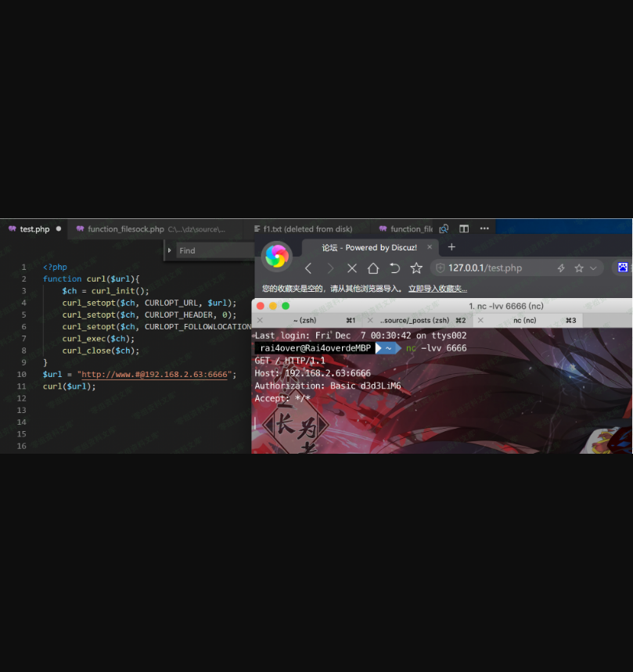
Task: Click the split editor icon in the editor
Action: pos(464,228)
